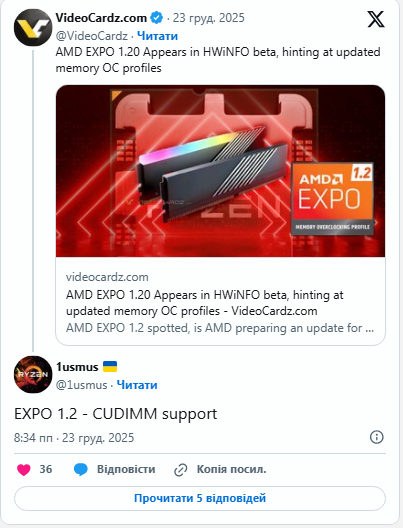Click the tweet timestamp 8:34 пп
Viewport: 403px width, 528px height.
(33, 438)
